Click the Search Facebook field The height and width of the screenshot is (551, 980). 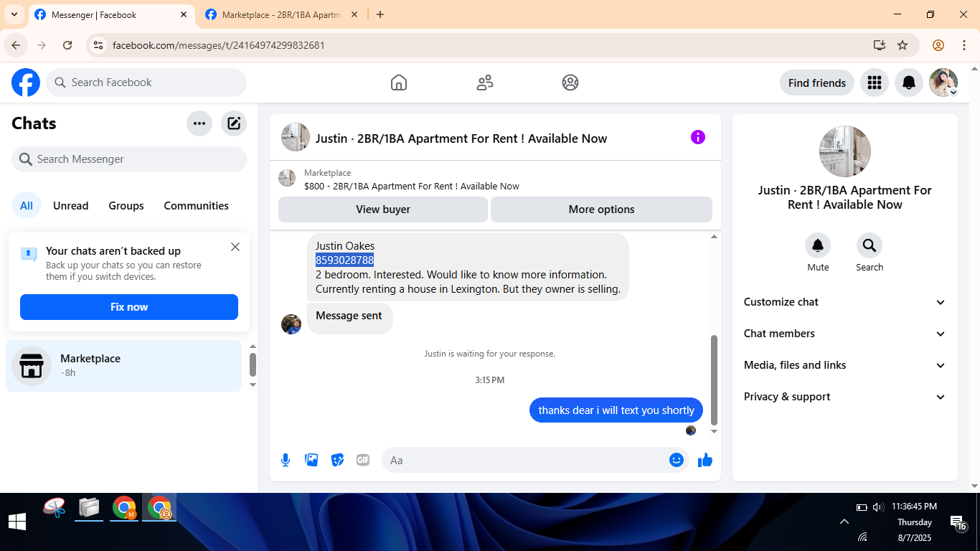tap(146, 83)
